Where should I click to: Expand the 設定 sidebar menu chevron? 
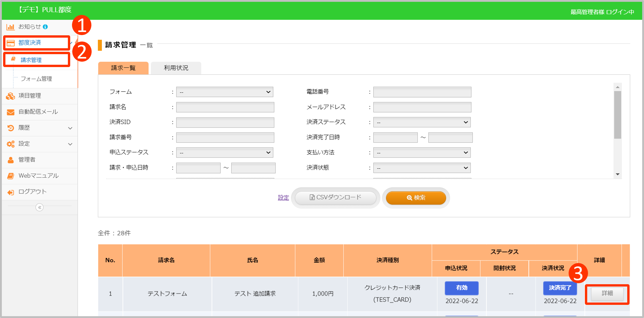click(70, 144)
